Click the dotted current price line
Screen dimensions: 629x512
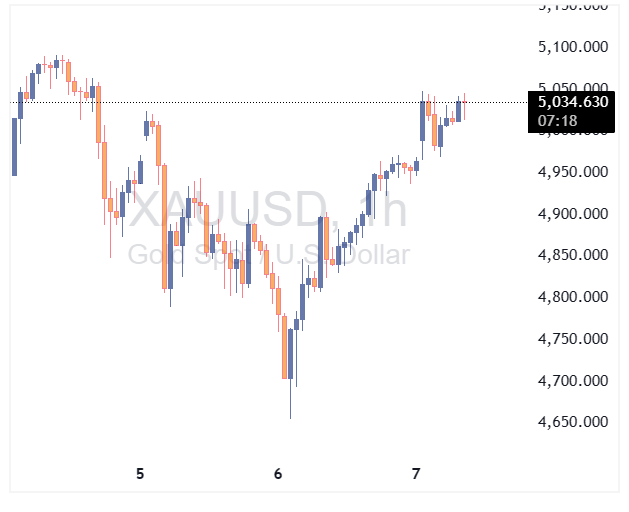pos(250,102)
